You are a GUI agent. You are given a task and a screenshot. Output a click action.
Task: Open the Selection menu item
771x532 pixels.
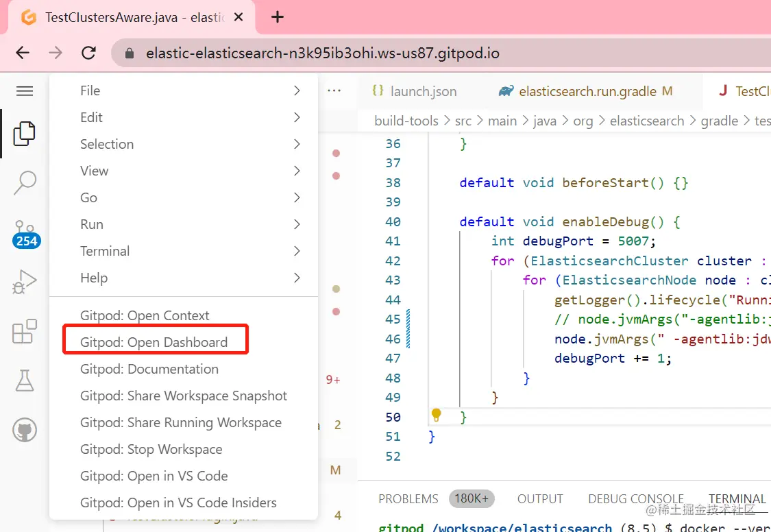[184, 144]
